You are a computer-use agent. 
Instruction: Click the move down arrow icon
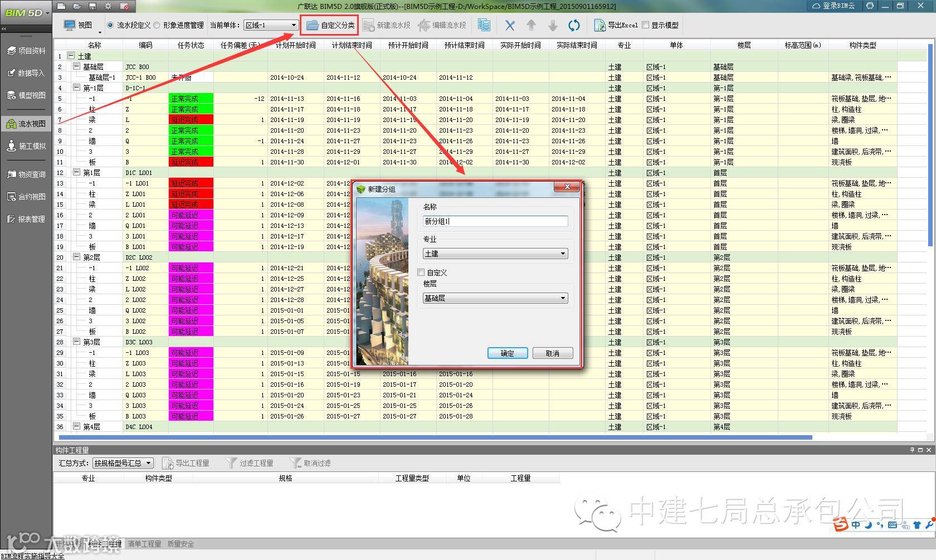point(553,25)
